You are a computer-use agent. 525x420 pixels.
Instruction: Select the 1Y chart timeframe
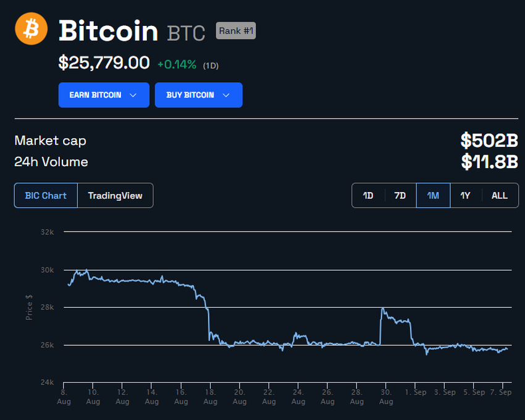(466, 195)
